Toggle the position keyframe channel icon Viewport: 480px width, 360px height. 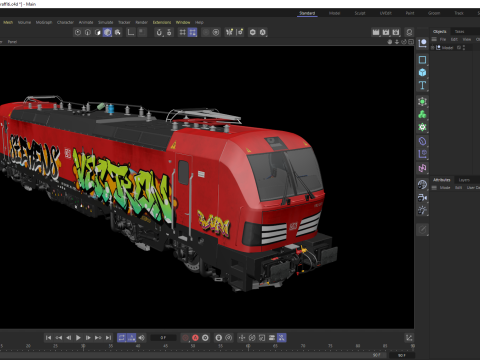tap(242, 338)
